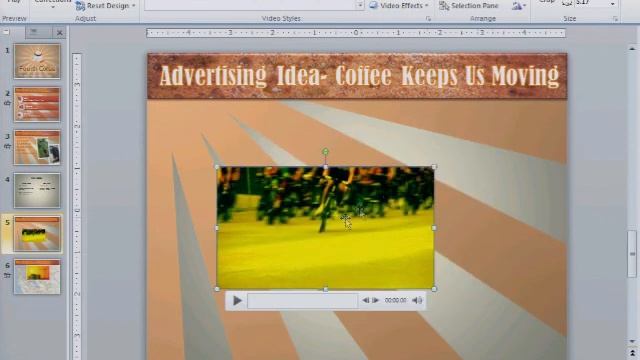Screen dimensions: 640x360
Task: Open the Selection Pane
Action: click(x=469, y=6)
